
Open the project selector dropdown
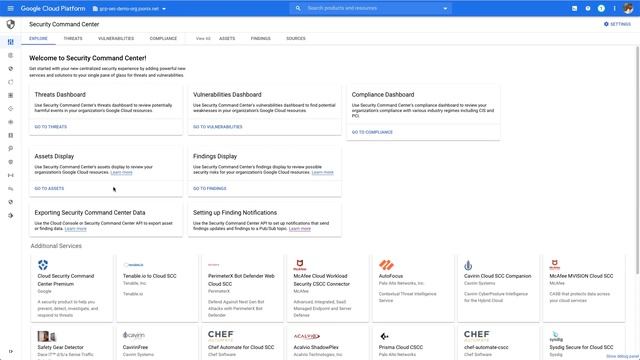point(129,9)
